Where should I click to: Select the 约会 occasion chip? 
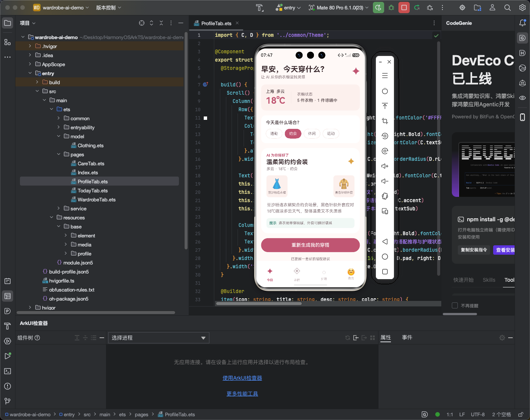coord(293,133)
